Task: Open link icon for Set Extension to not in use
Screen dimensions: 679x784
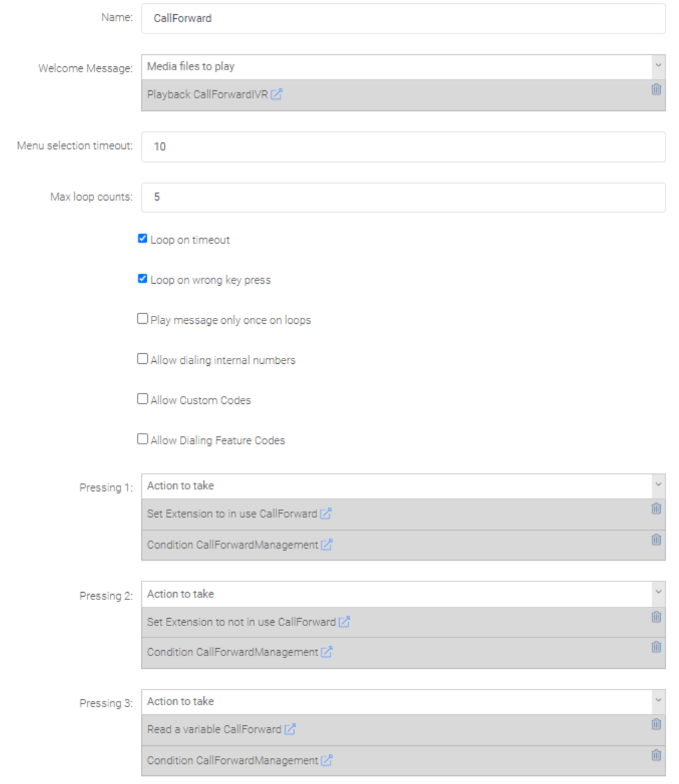Action: [344, 622]
